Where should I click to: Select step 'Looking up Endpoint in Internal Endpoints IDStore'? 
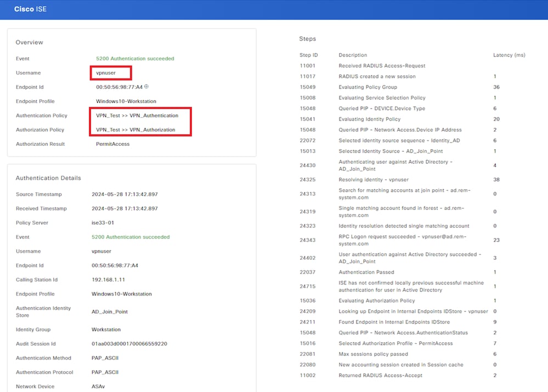tap(413, 311)
